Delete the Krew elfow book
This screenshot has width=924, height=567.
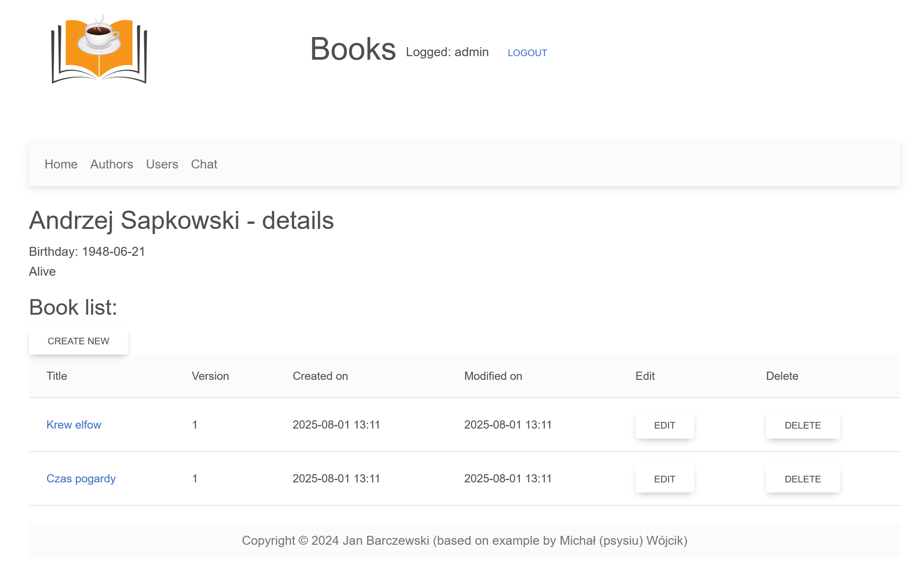pos(803,425)
